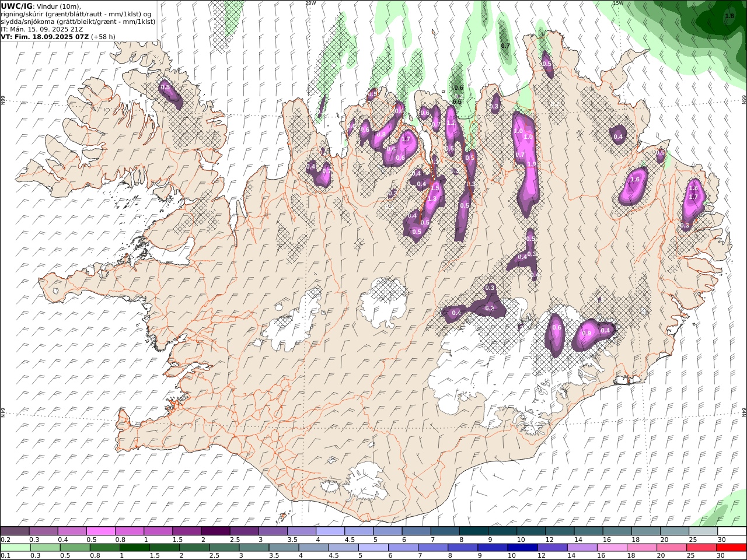Select white upper scale swatch labeled 30
The image size is (747, 560).
[732, 531]
